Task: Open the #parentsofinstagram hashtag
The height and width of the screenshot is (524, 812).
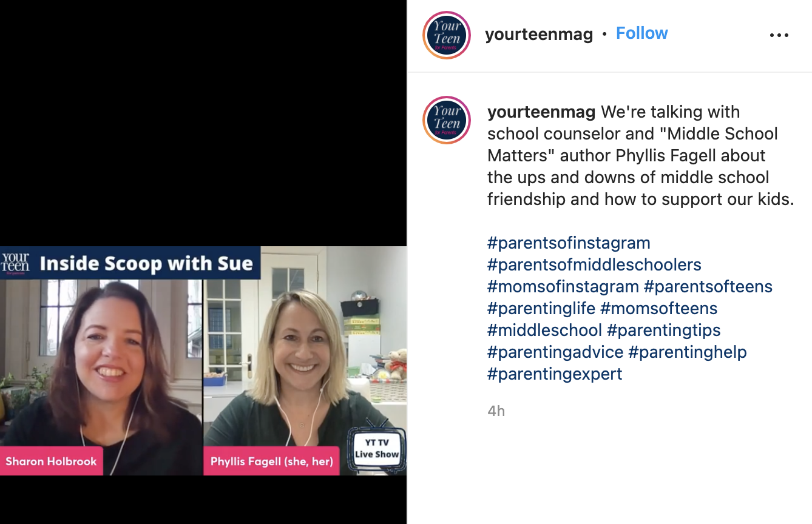Action: (x=569, y=243)
